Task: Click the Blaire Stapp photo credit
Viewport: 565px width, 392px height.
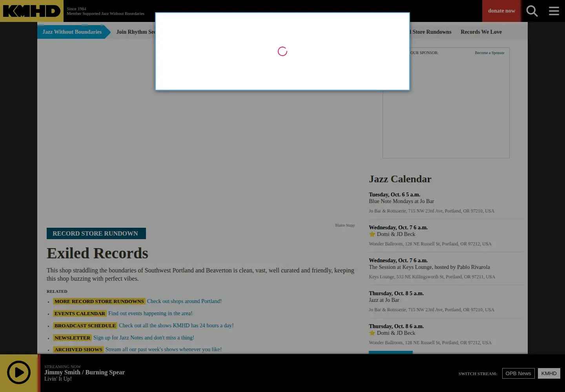Action: (x=345, y=225)
